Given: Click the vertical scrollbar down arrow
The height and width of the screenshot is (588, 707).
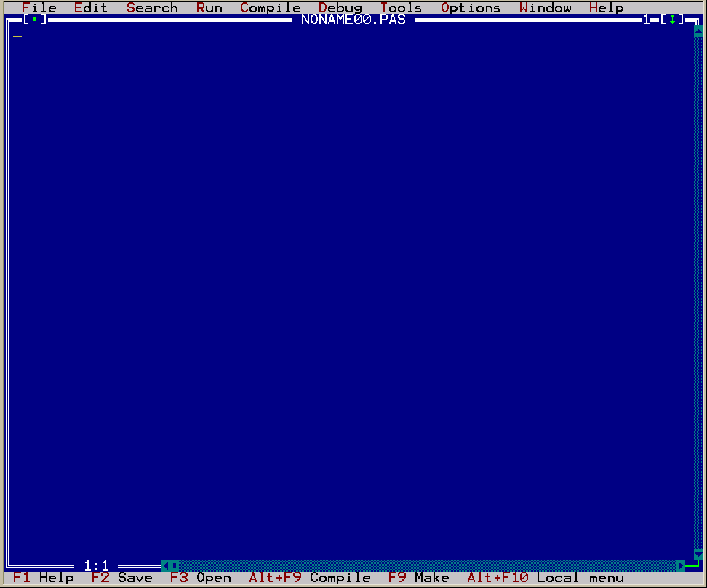Looking at the screenshot, I should point(698,555).
